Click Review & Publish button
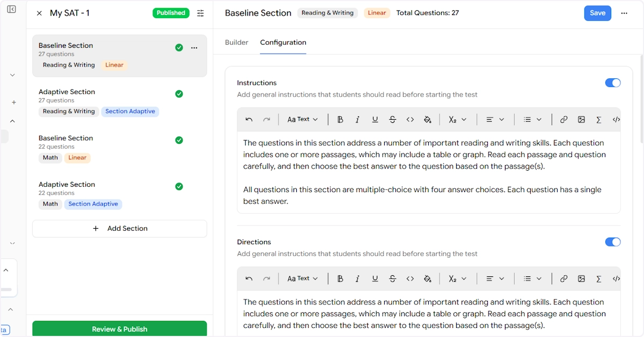The width and height of the screenshot is (644, 337). [x=120, y=329]
